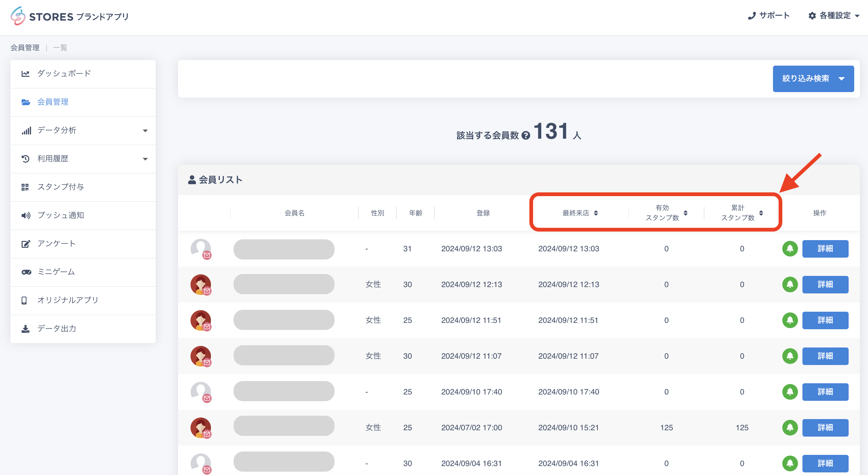Click the STORES brand logo icon
868x475 pixels.
click(x=18, y=16)
